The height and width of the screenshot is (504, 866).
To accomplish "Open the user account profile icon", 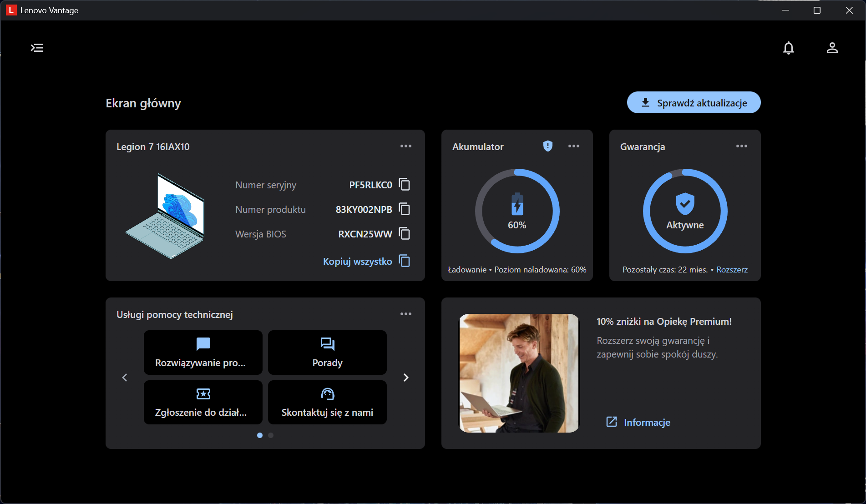I will tap(832, 48).
